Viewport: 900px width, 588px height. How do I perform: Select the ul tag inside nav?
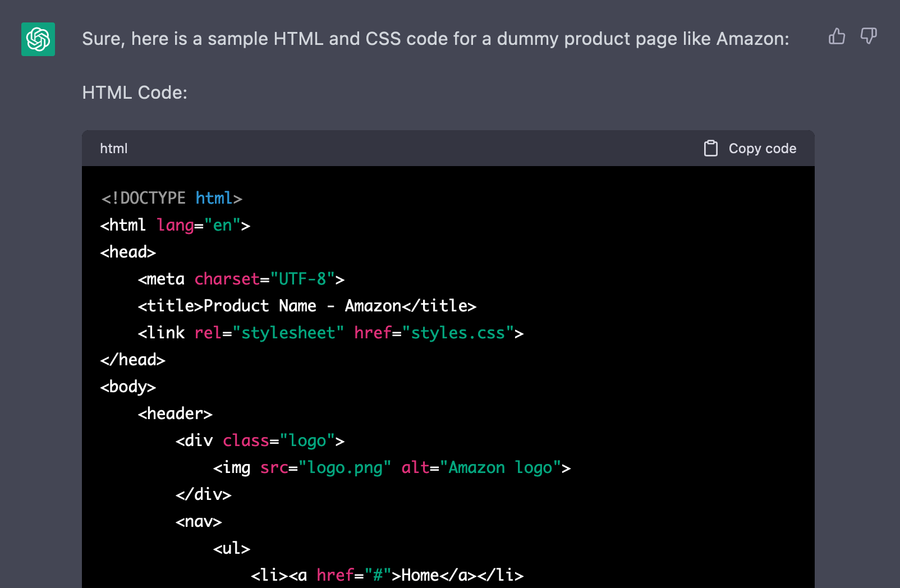coord(231,548)
